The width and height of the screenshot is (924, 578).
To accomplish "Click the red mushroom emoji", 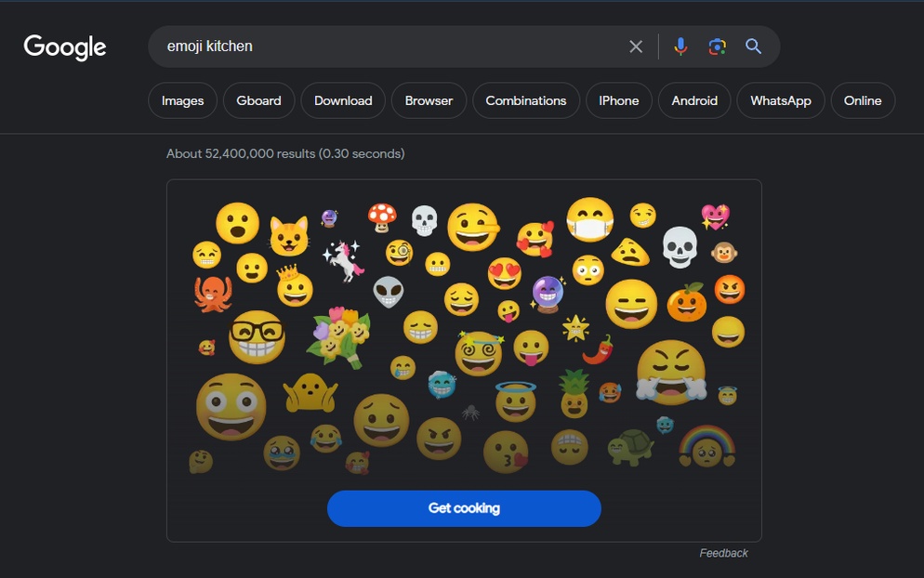I will [382, 217].
